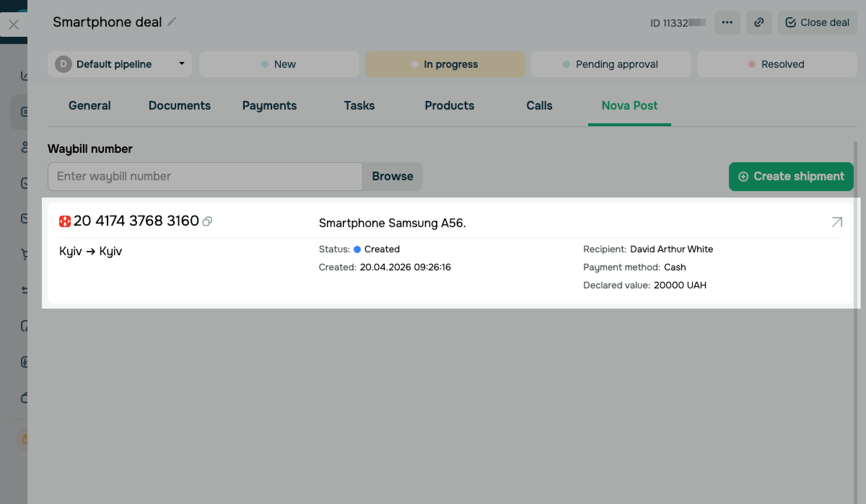
Task: Open the three-dots more options menu
Action: [x=727, y=23]
